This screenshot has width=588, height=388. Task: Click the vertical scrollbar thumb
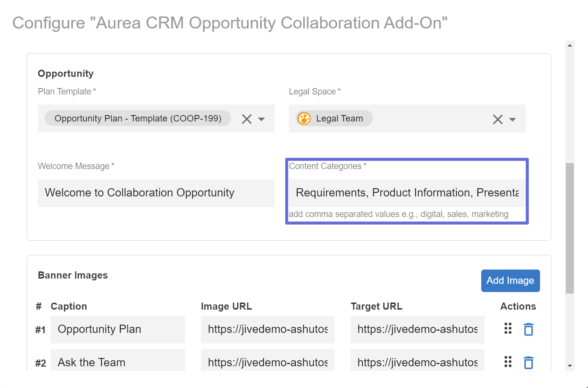(x=570, y=228)
